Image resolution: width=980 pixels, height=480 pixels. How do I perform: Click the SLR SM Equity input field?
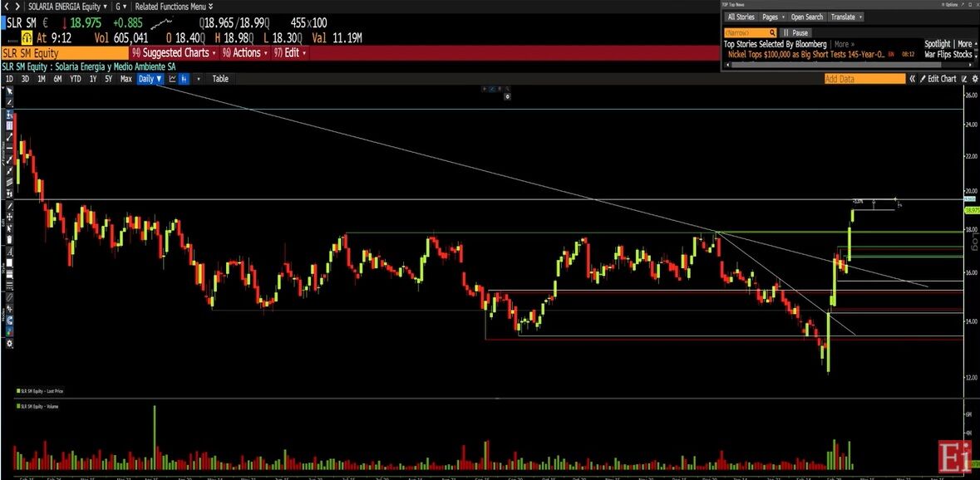pos(64,53)
